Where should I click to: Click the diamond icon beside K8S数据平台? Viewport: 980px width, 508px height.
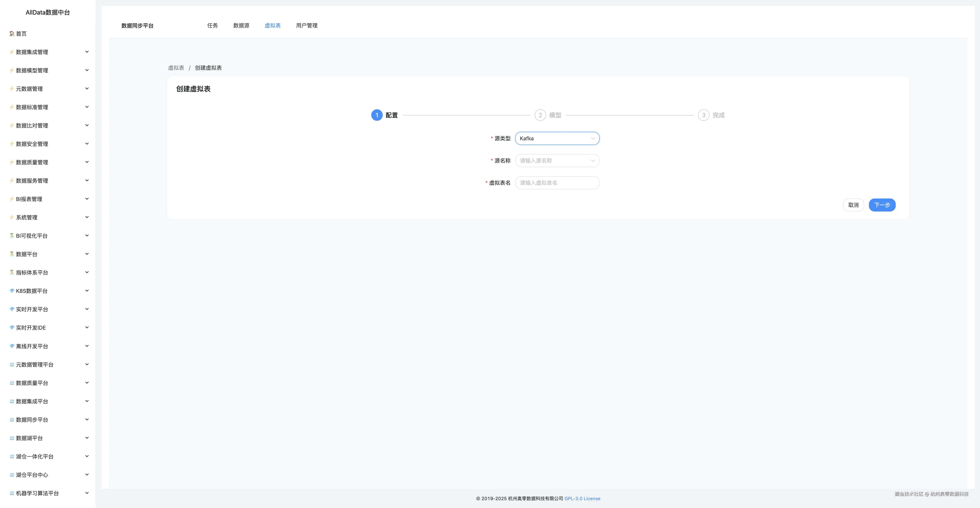pos(12,291)
